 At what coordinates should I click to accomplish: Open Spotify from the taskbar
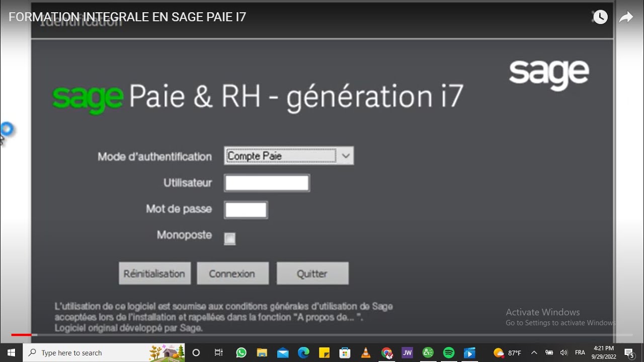(x=449, y=352)
